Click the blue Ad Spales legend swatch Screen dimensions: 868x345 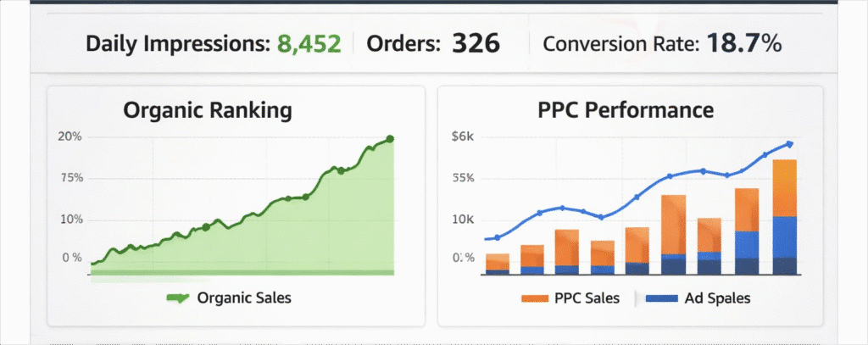[662, 298]
